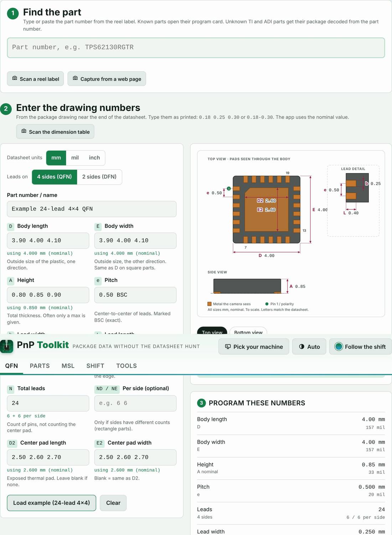Viewport: 392px width, 535px height.
Task: Click the QFN top view package drawing
Action: point(267,209)
